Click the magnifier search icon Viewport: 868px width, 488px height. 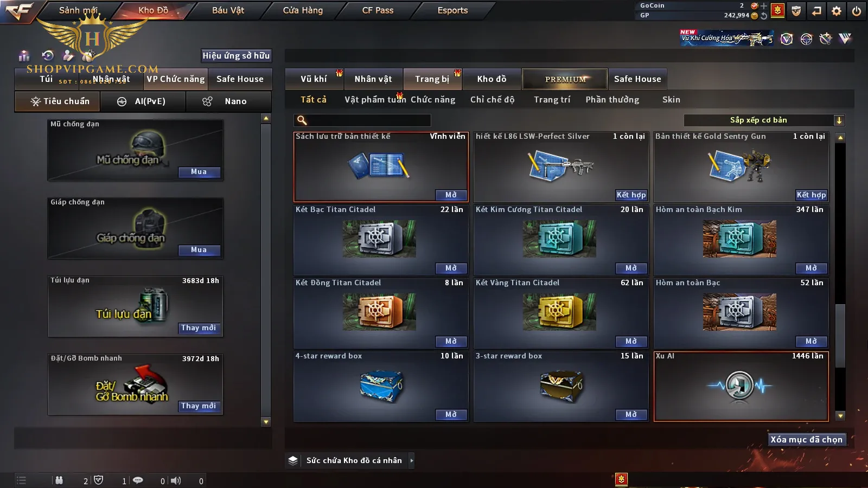click(302, 120)
